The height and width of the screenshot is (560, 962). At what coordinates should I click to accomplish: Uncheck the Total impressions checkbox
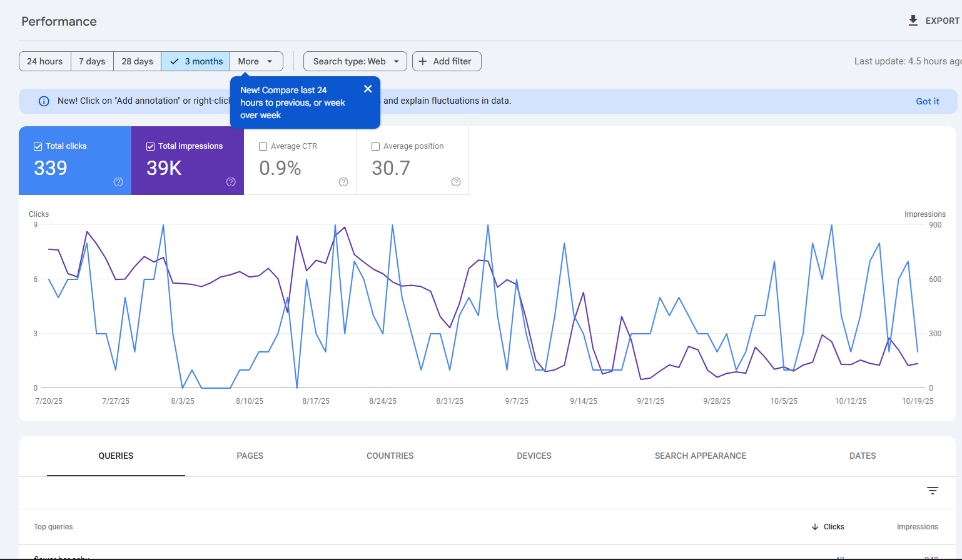[151, 146]
